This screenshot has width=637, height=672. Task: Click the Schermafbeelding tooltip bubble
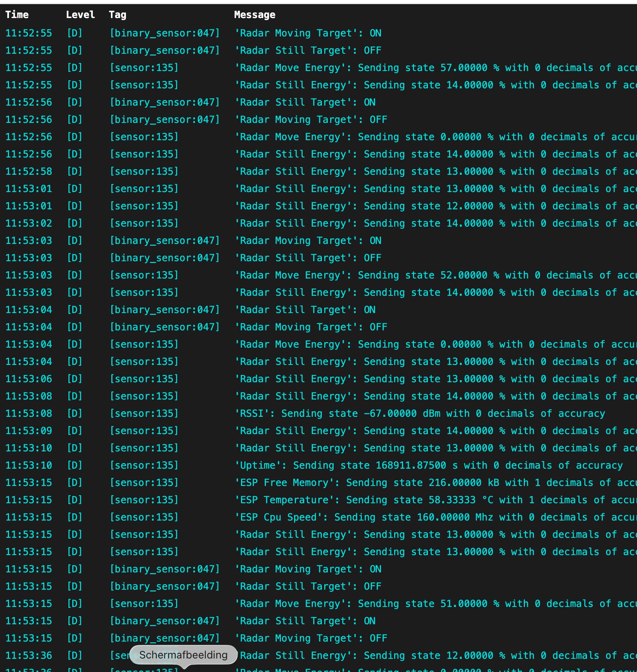pos(183,655)
